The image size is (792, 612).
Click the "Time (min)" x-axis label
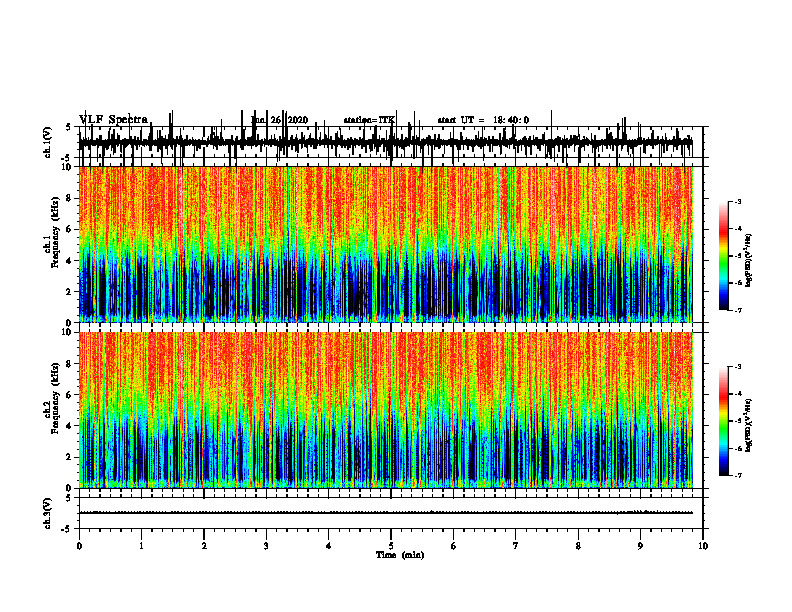[x=400, y=555]
